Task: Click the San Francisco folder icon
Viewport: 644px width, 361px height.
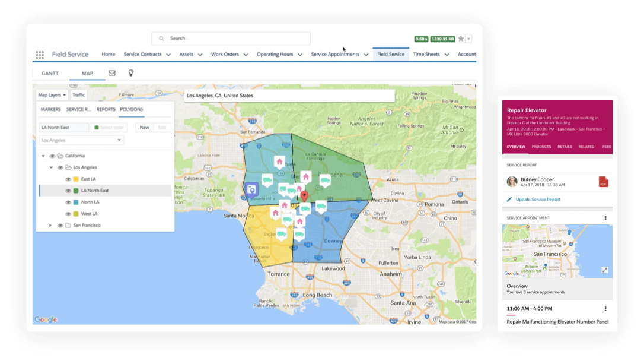Action: (68, 225)
